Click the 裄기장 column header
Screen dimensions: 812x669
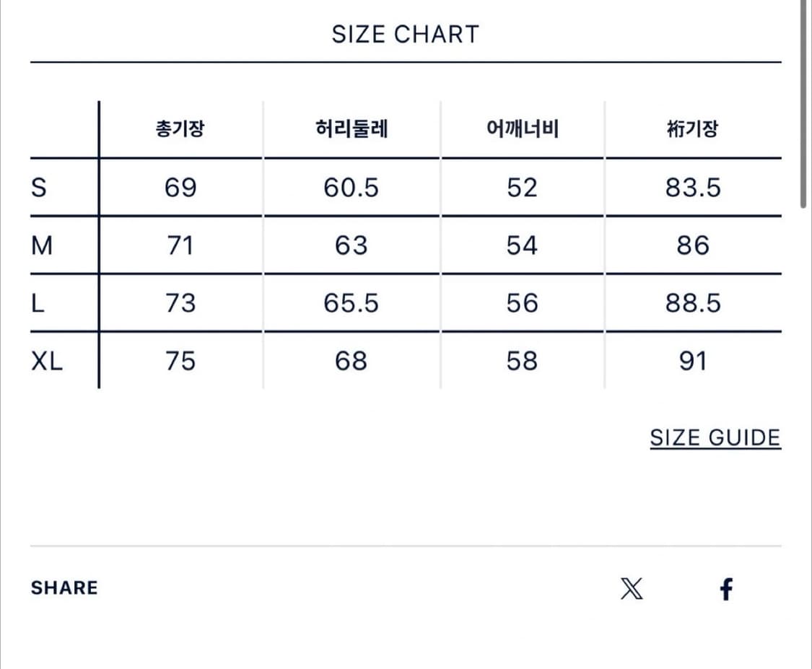[691, 128]
